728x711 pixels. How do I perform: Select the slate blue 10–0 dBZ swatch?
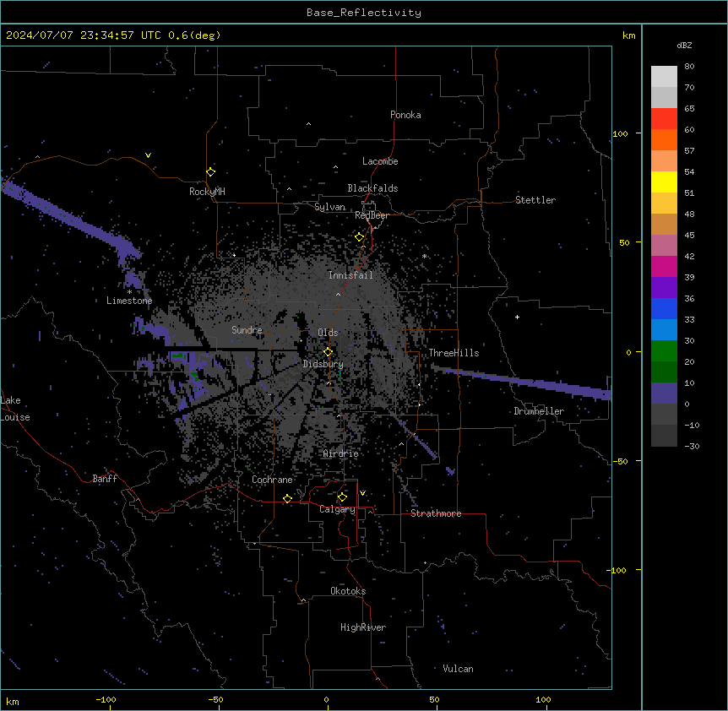pyautogui.click(x=664, y=393)
